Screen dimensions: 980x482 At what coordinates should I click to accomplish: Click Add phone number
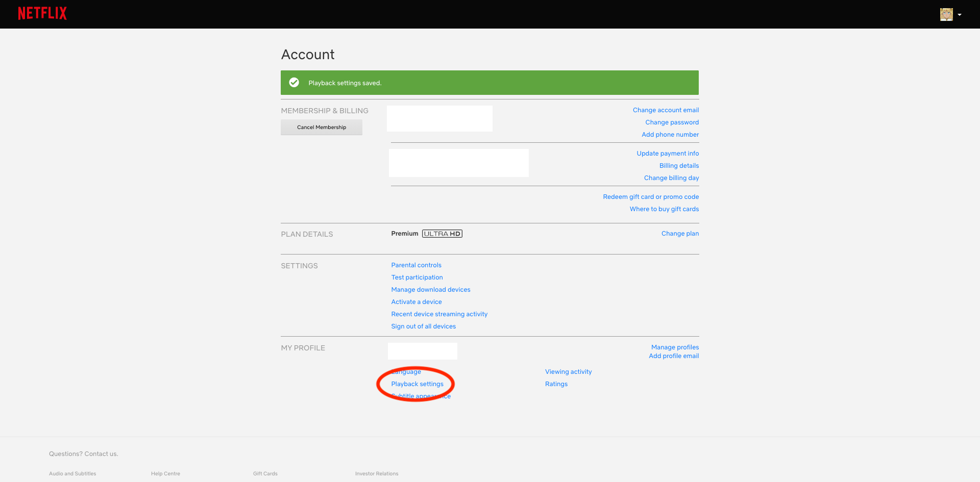[x=670, y=135]
